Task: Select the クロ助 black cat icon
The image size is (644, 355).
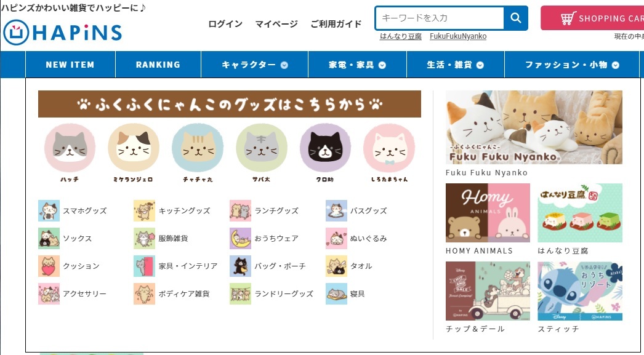Action: (x=325, y=148)
